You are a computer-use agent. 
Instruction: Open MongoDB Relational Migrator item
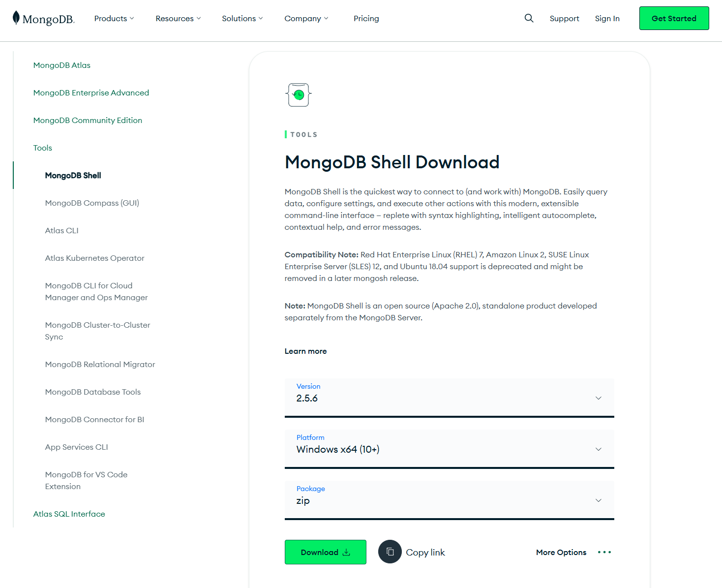pos(100,364)
